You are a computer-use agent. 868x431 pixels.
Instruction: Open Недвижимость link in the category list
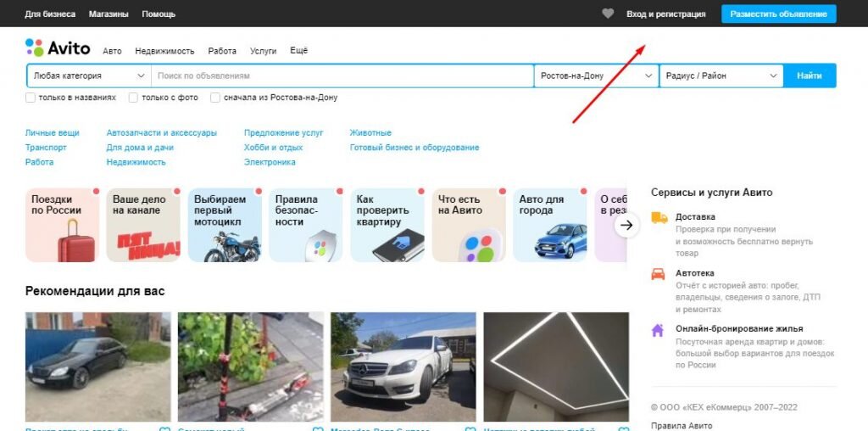coord(136,162)
